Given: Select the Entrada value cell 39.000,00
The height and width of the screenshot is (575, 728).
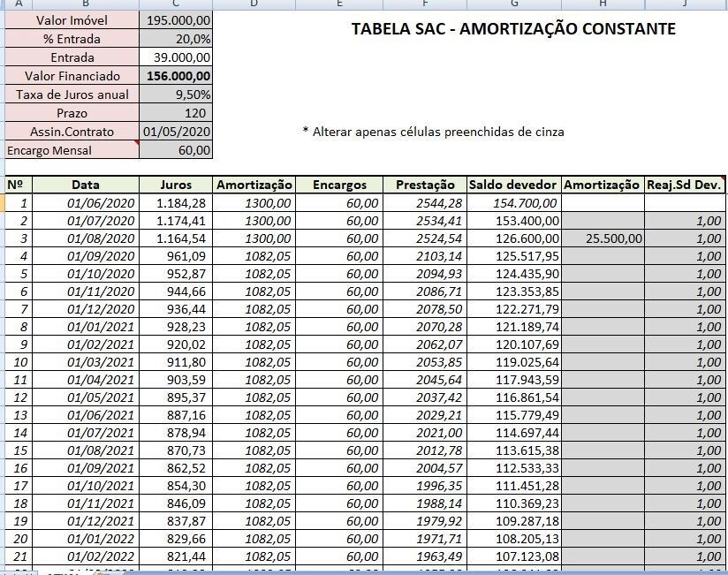Looking at the screenshot, I should (176, 57).
